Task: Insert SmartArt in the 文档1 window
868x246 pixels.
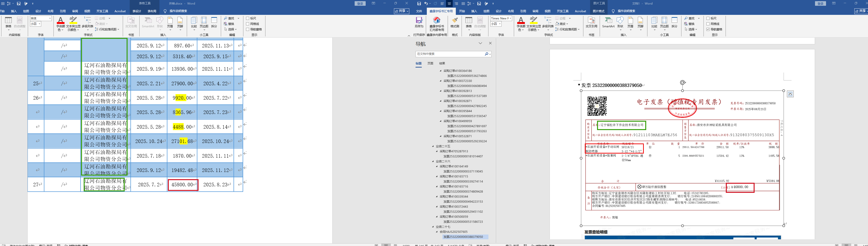Action: tap(608, 22)
